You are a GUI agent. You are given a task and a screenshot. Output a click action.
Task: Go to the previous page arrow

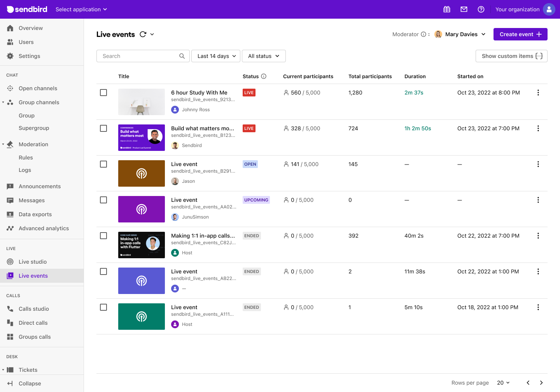[x=528, y=383]
